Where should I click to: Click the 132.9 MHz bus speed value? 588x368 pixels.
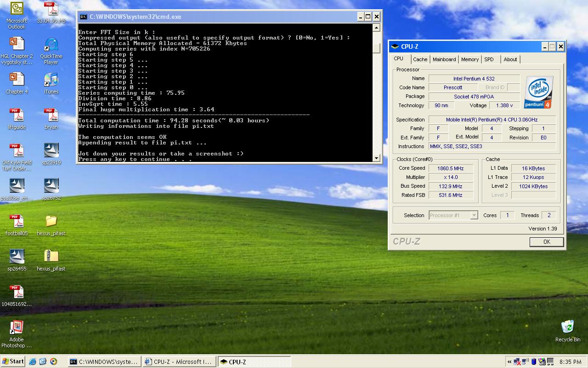pyautogui.click(x=451, y=186)
